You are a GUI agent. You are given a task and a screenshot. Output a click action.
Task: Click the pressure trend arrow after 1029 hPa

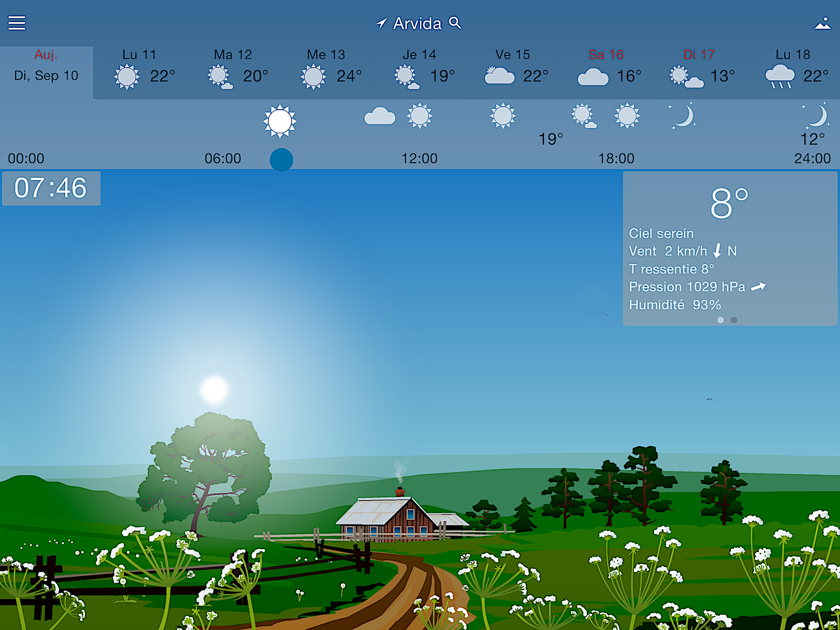[x=759, y=287]
